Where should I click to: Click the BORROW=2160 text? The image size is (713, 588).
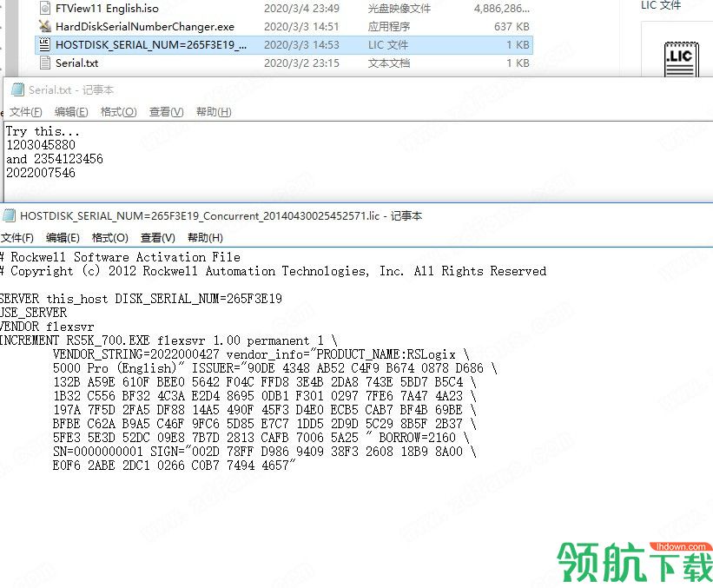click(418, 438)
